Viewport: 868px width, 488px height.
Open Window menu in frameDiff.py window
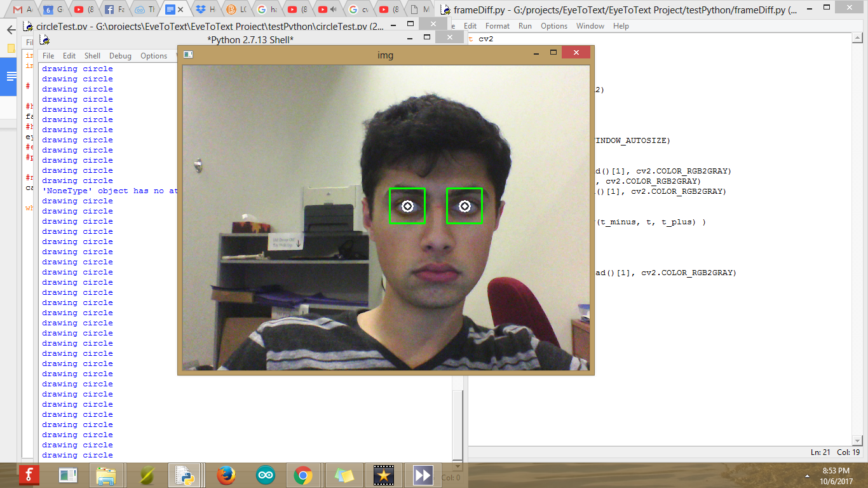point(590,26)
